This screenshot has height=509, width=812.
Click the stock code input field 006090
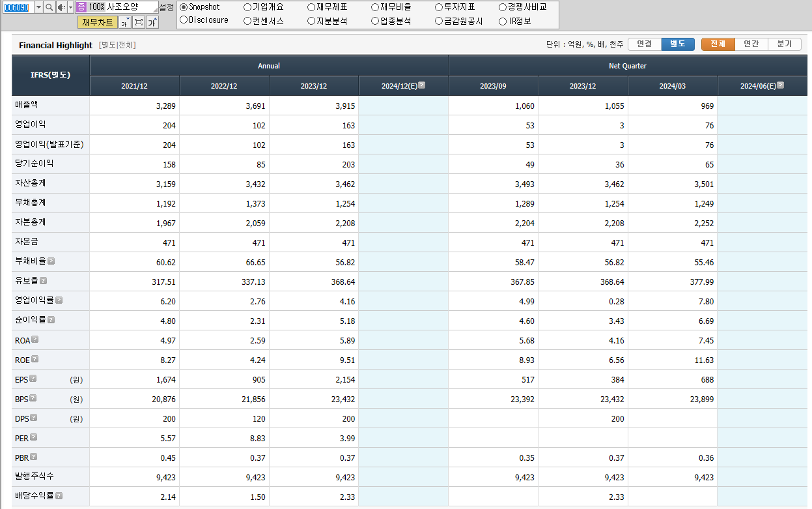[18, 7]
